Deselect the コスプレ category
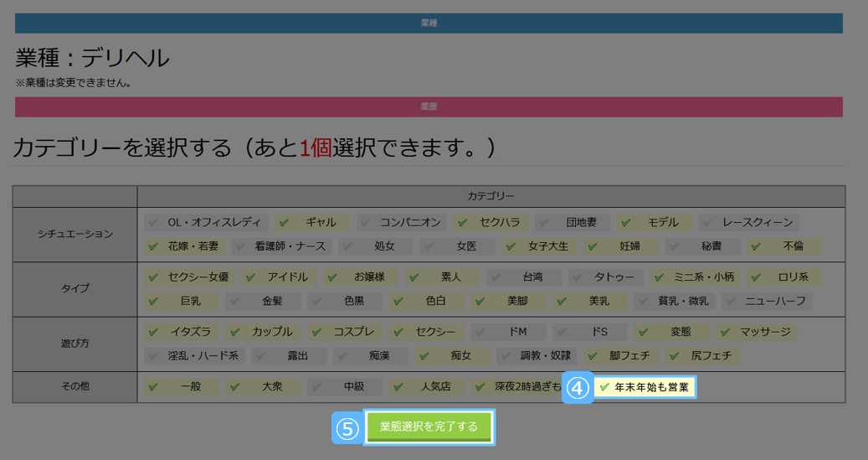This screenshot has width=868, height=460. [345, 331]
